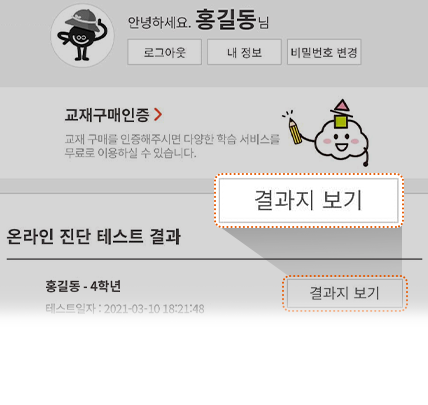This screenshot has height=405, width=428.
Task: Click the cloud mascot character illustration
Action: [x=341, y=133]
